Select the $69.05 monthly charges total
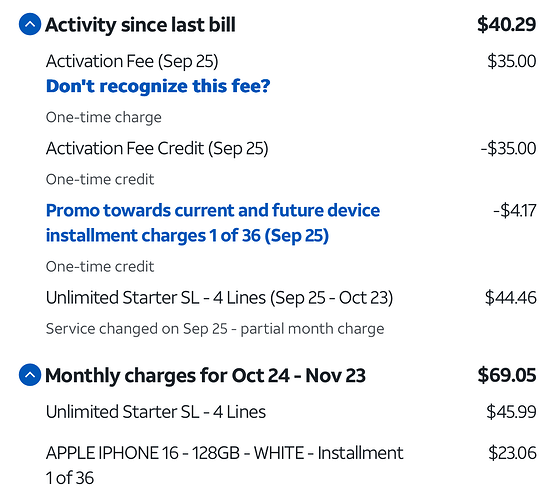 click(507, 375)
